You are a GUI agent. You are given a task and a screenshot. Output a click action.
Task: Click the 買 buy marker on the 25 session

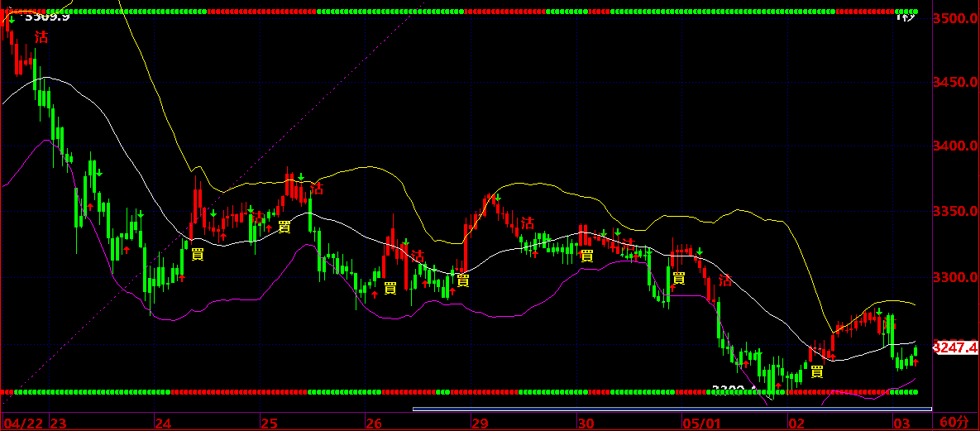point(284,227)
